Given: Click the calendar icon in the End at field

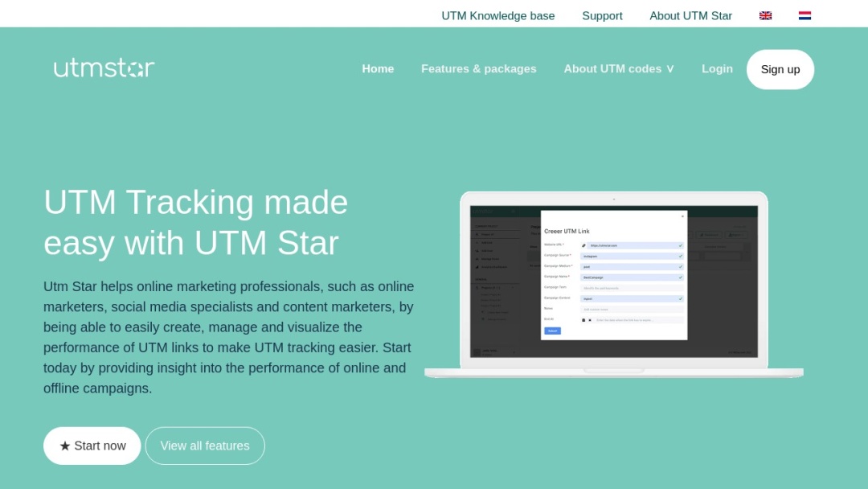Looking at the screenshot, I should click(584, 319).
